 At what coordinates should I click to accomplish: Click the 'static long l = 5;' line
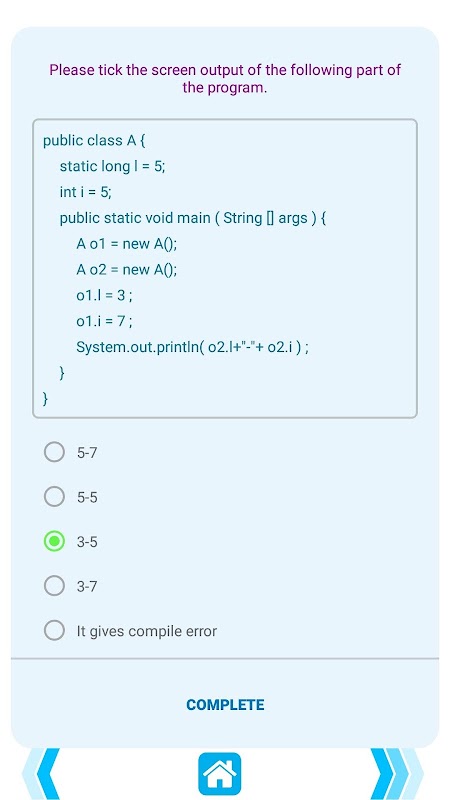112,166
